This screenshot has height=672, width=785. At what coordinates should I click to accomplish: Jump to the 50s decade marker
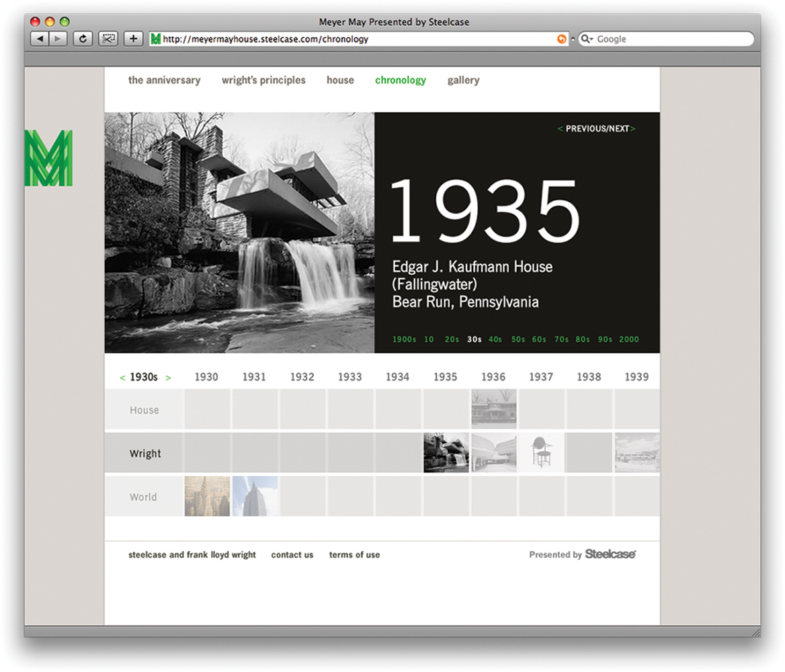[518, 339]
